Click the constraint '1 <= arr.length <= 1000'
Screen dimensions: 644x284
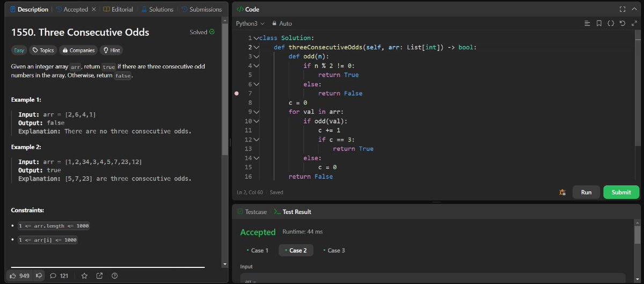point(54,226)
